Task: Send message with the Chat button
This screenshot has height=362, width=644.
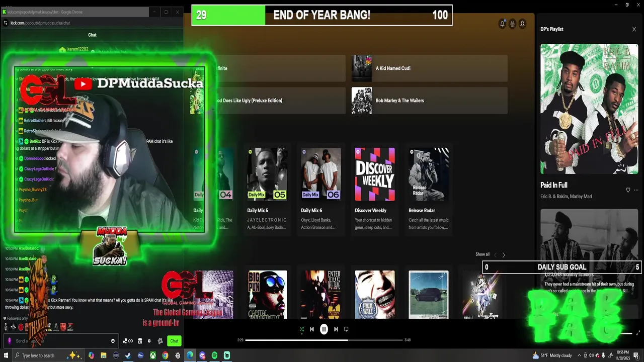Action: [x=174, y=341]
